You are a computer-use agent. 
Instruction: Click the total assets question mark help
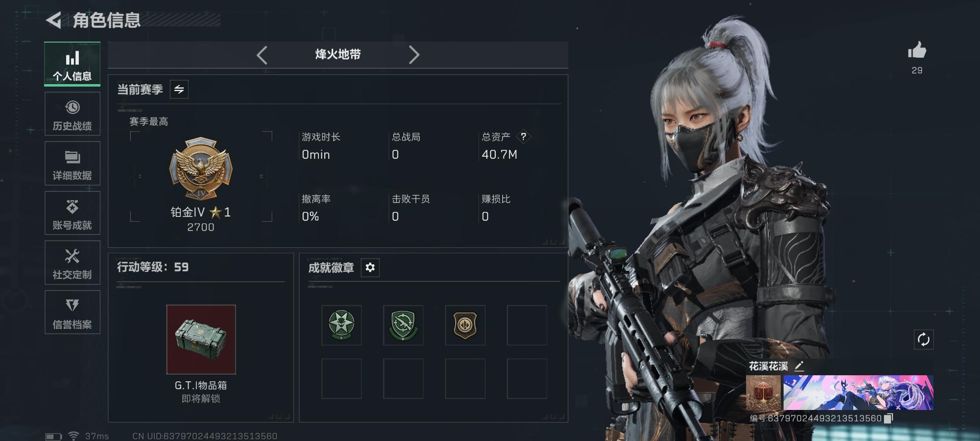pyautogui.click(x=523, y=137)
